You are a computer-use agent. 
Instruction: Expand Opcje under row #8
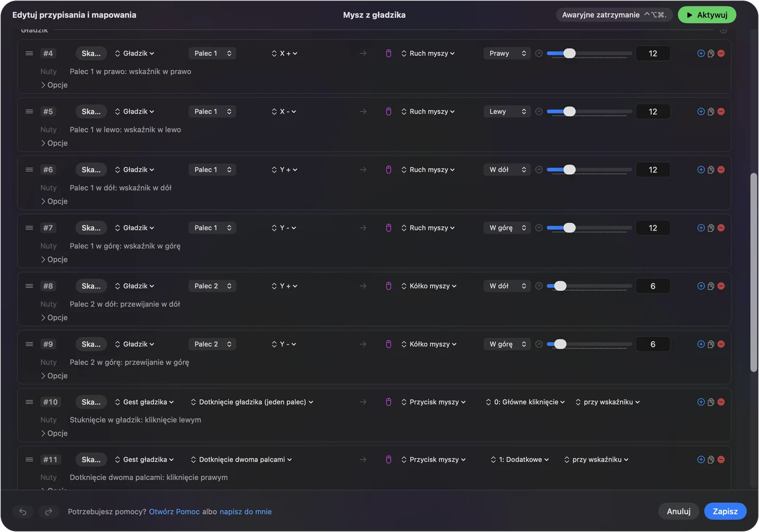coord(54,317)
